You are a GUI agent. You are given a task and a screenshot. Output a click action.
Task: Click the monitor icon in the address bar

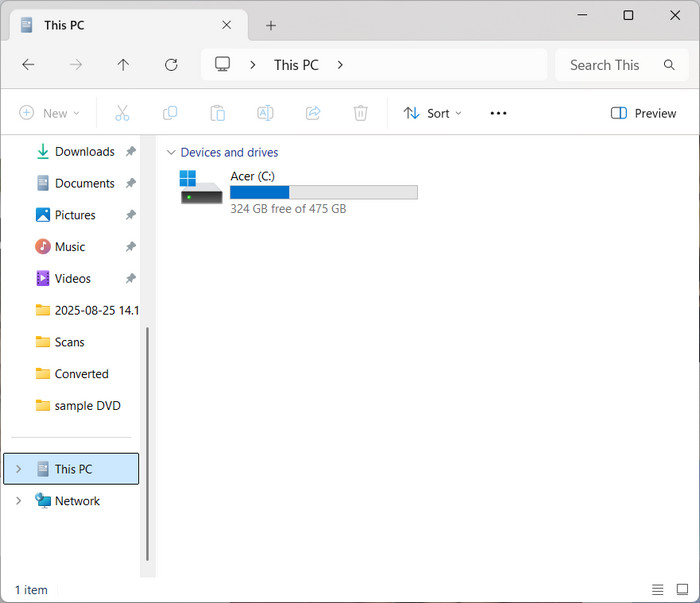pyautogui.click(x=222, y=64)
